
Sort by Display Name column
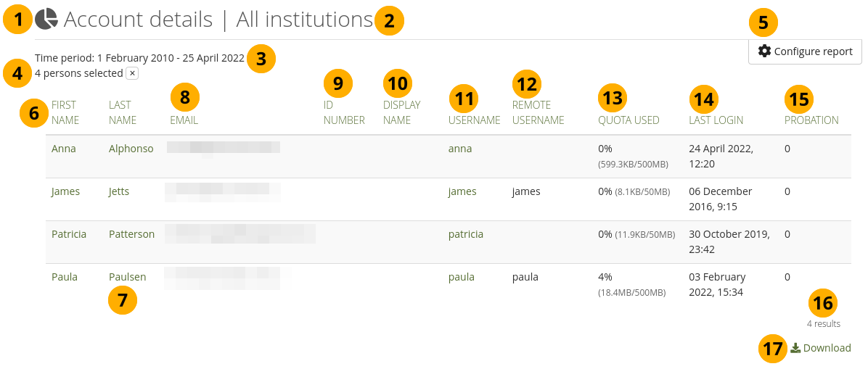click(x=401, y=112)
